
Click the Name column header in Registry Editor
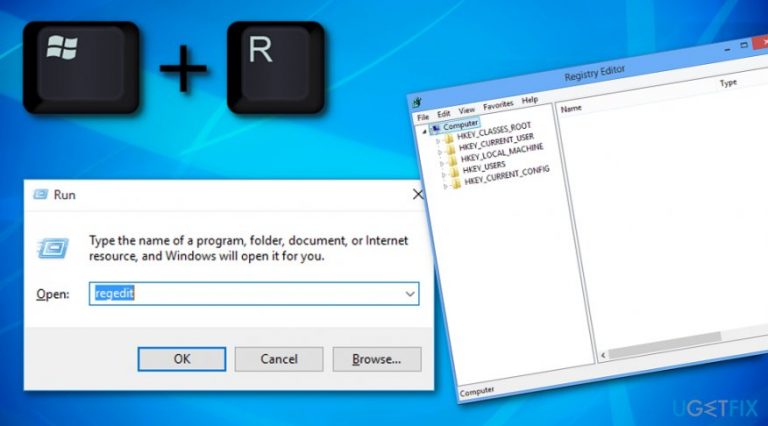click(x=571, y=108)
